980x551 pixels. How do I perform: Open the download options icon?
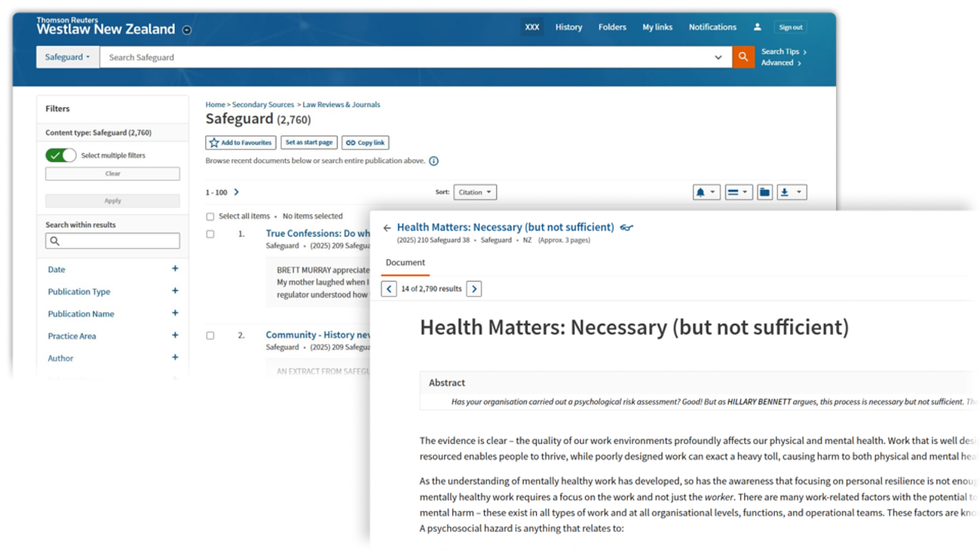click(x=792, y=193)
